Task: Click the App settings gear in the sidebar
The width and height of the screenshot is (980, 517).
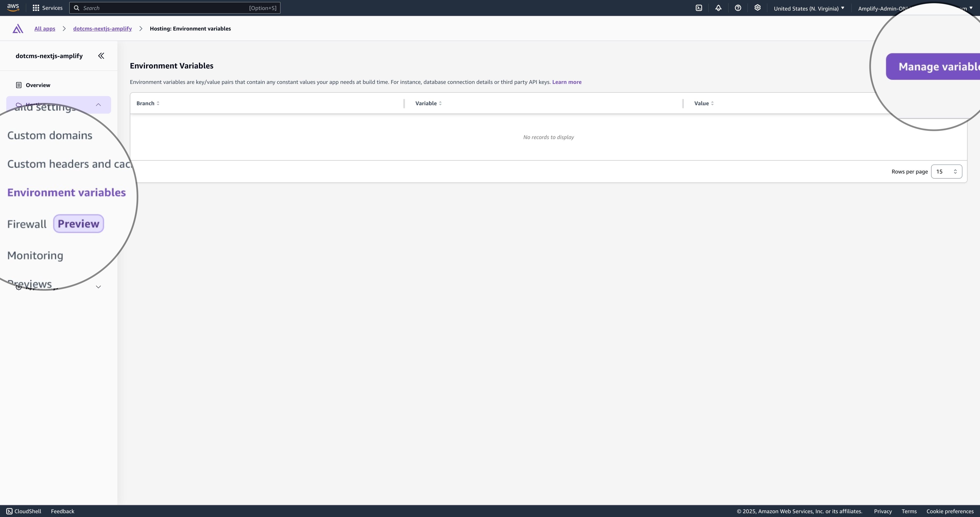Action: coord(18,288)
